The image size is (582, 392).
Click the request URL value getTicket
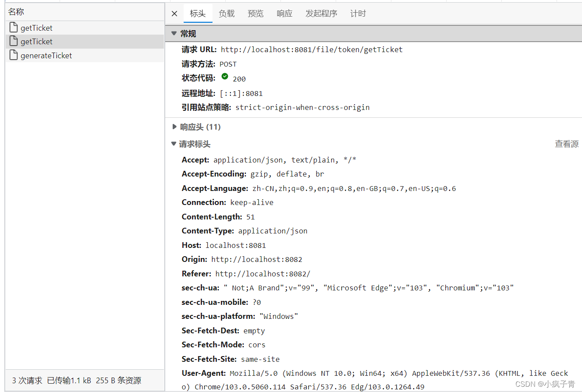coord(312,49)
